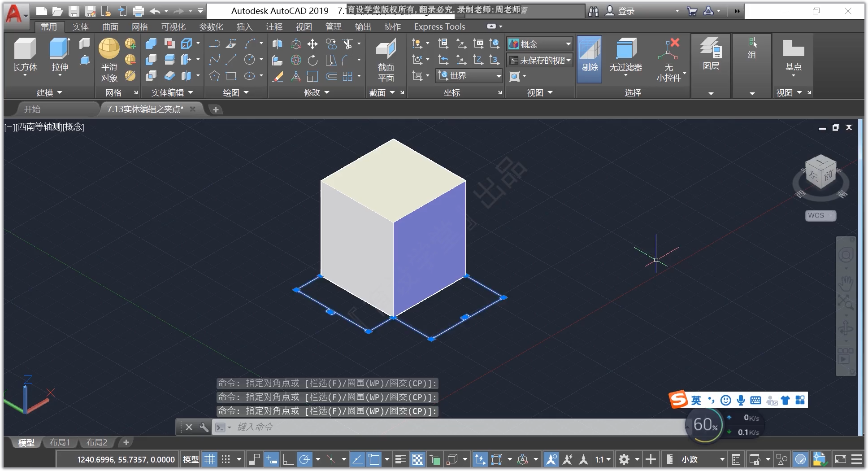Click the SteeringWheel icon in navigation bar
This screenshot has height=471, width=868.
click(x=846, y=255)
